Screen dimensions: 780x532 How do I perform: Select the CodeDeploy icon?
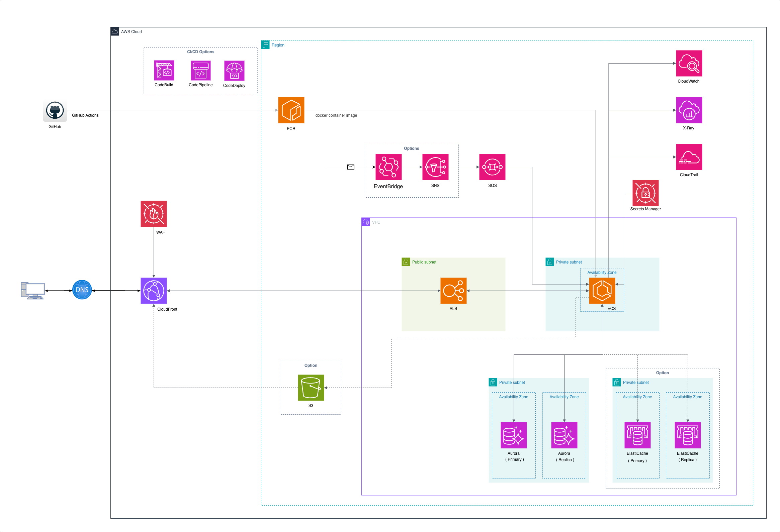pos(234,71)
